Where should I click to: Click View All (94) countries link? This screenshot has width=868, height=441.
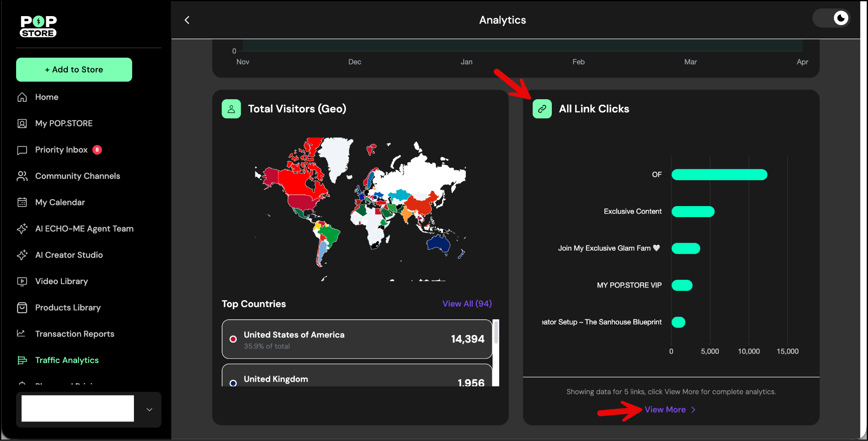(x=467, y=304)
